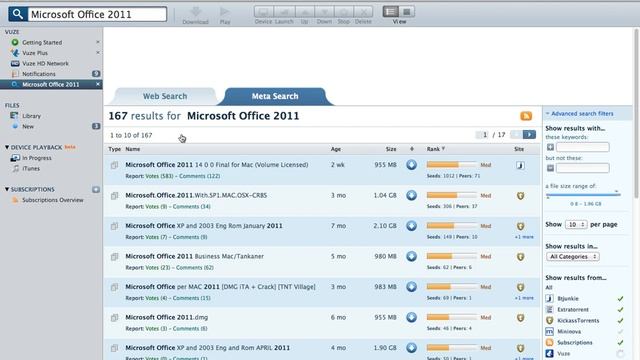Download Office per MAC 2011 DMG ITA
Viewport: 640px width, 360px height.
[x=411, y=287]
